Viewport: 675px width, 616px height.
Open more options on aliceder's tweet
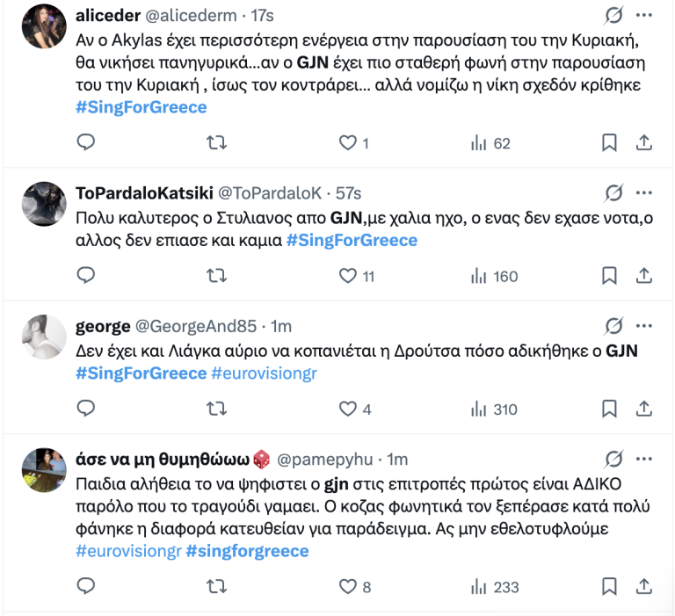click(643, 15)
